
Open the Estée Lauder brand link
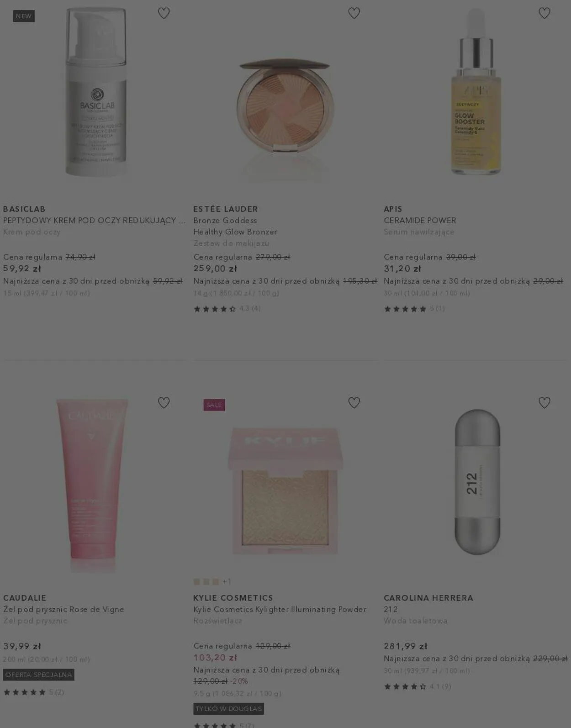click(226, 209)
